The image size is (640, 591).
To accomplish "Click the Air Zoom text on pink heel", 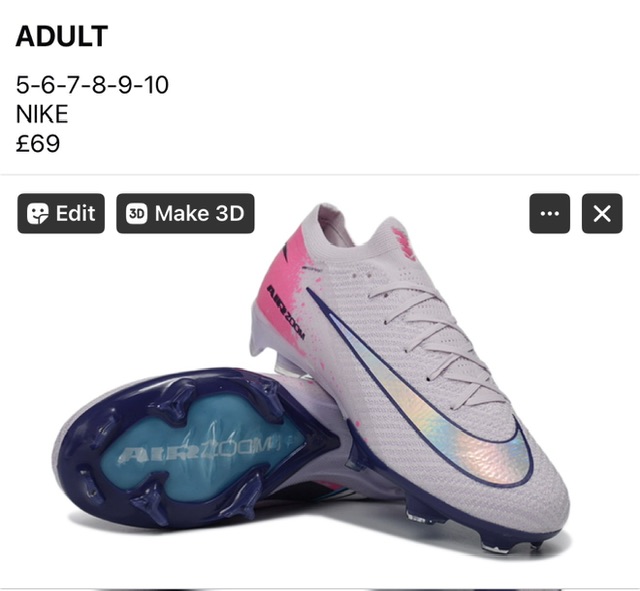I will click(x=285, y=312).
